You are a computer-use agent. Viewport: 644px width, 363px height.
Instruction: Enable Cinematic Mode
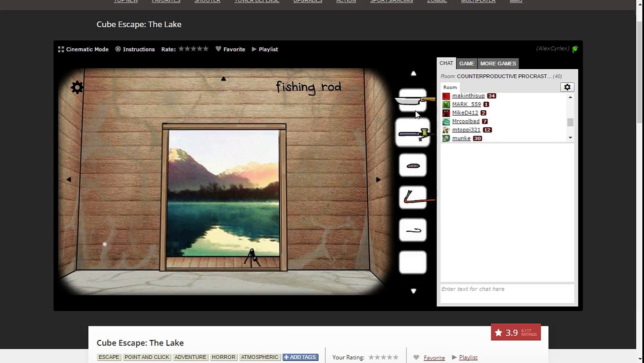(x=83, y=49)
